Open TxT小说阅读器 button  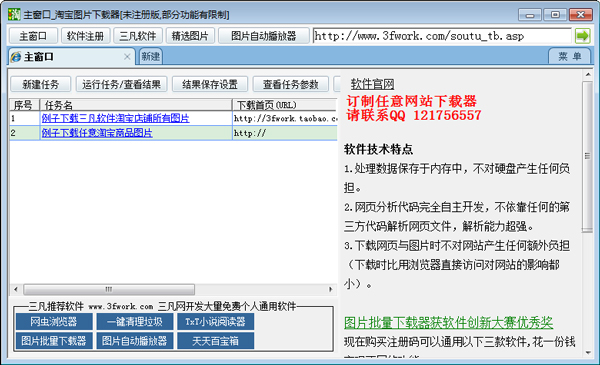(x=215, y=321)
